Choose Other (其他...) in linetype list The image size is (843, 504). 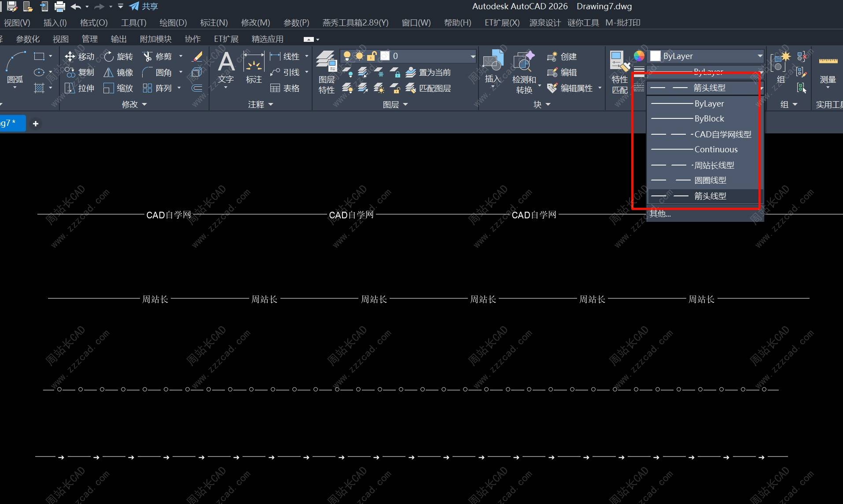coord(660,214)
